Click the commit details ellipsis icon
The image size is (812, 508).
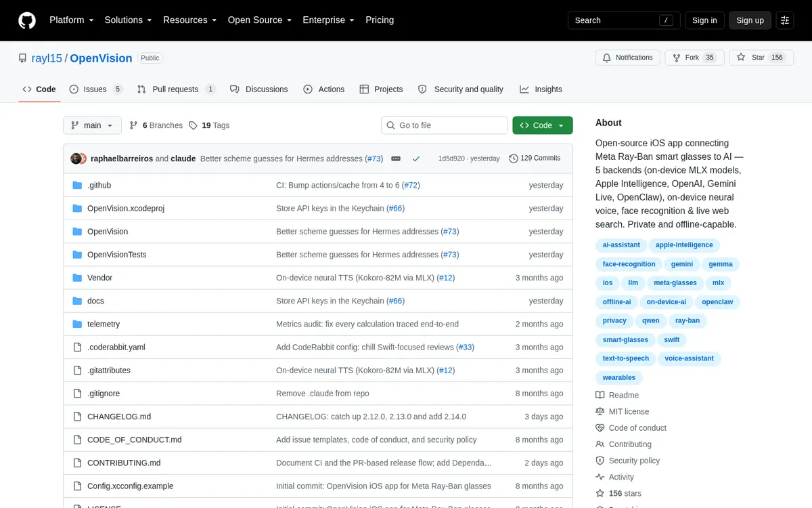(x=396, y=158)
